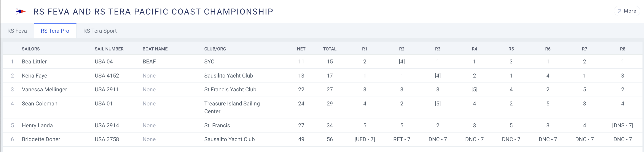Screen dimensions: 644x152
Task: Click the R1 column header
Action: [x=365, y=49]
